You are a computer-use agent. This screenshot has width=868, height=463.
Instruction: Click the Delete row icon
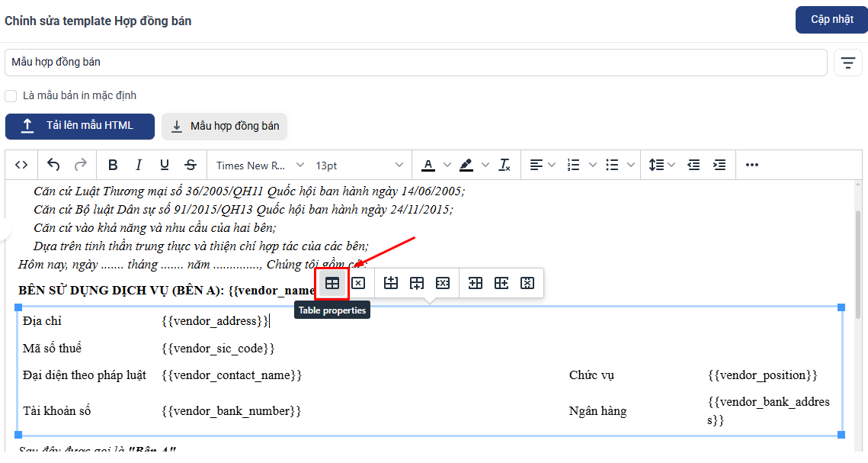pos(443,283)
